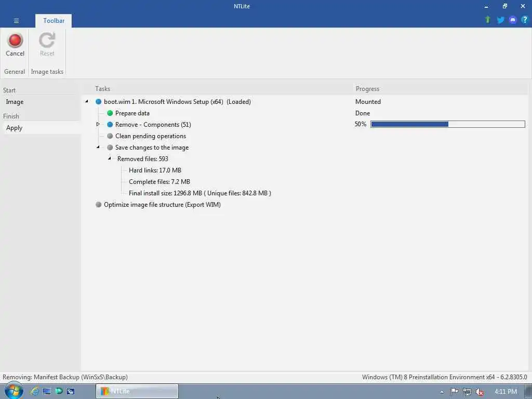This screenshot has height=399, width=532.
Task: Expand the Remove - Components (51) node
Action: [x=98, y=124]
